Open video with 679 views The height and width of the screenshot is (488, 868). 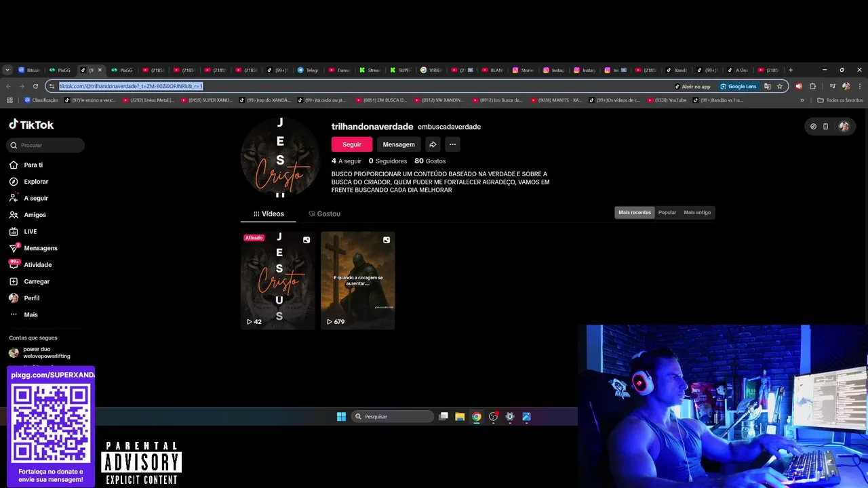pos(358,281)
